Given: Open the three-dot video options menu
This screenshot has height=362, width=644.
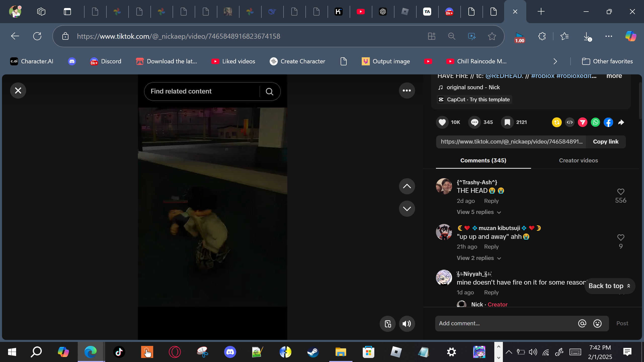Looking at the screenshot, I should pos(407,90).
